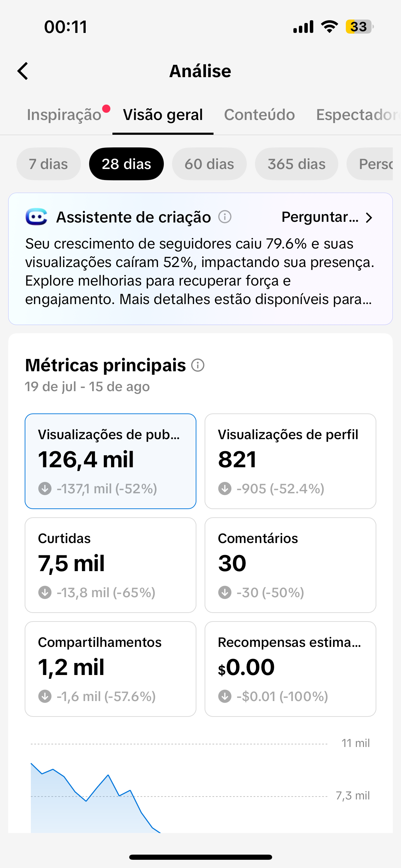Tap the back arrow icon
The height and width of the screenshot is (868, 401).
pos(23,71)
